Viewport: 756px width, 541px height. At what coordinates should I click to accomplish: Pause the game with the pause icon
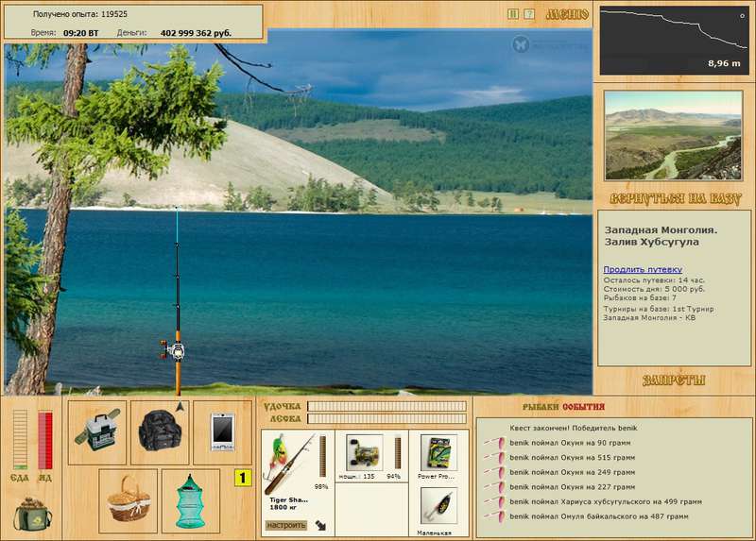click(513, 14)
